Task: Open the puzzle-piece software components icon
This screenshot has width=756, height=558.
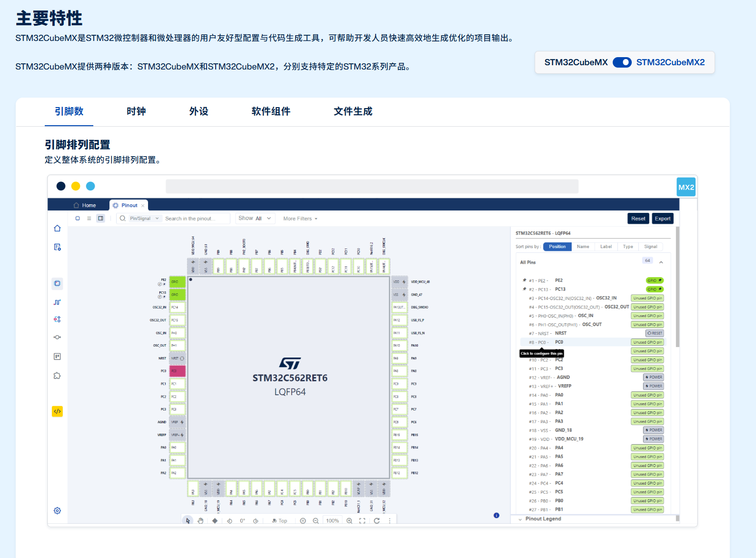Action: pos(57,376)
